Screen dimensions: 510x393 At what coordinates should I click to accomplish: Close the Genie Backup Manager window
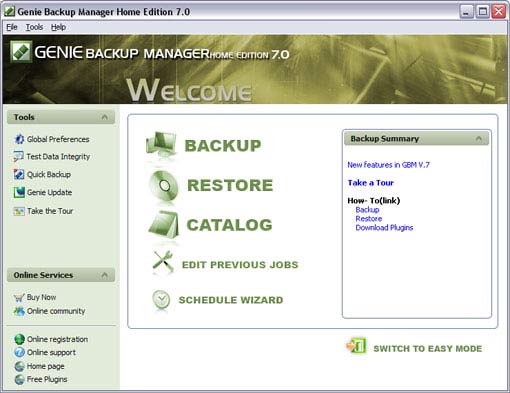pyautogui.click(x=499, y=12)
